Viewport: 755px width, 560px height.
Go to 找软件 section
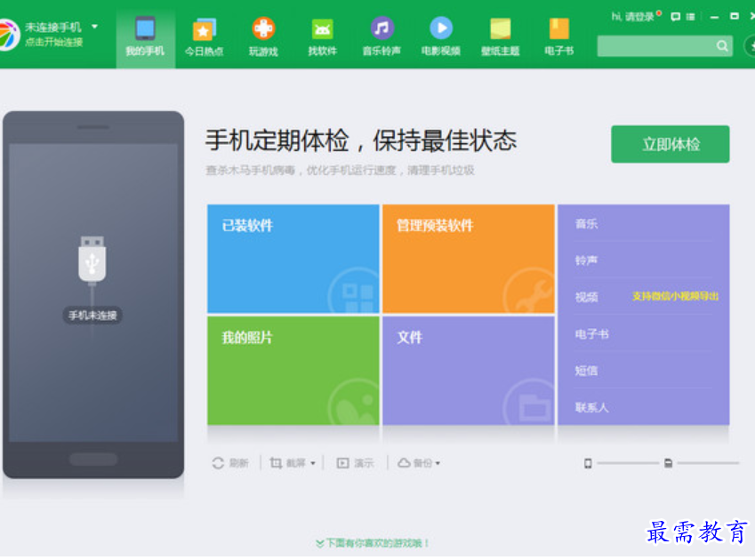(x=322, y=37)
